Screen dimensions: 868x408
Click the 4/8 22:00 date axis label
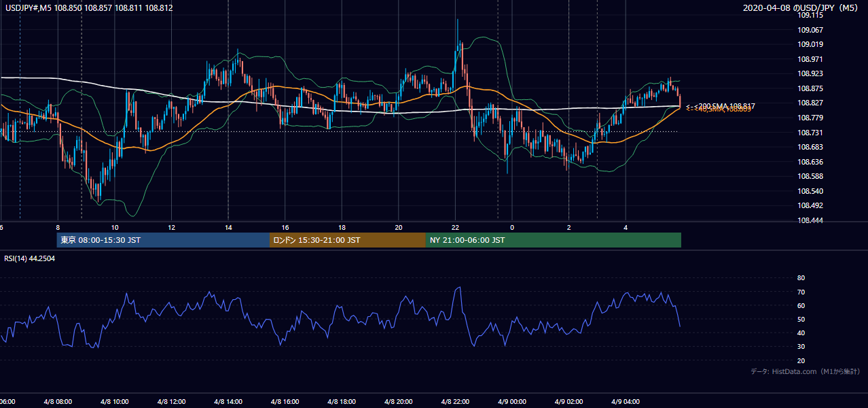pyautogui.click(x=455, y=402)
